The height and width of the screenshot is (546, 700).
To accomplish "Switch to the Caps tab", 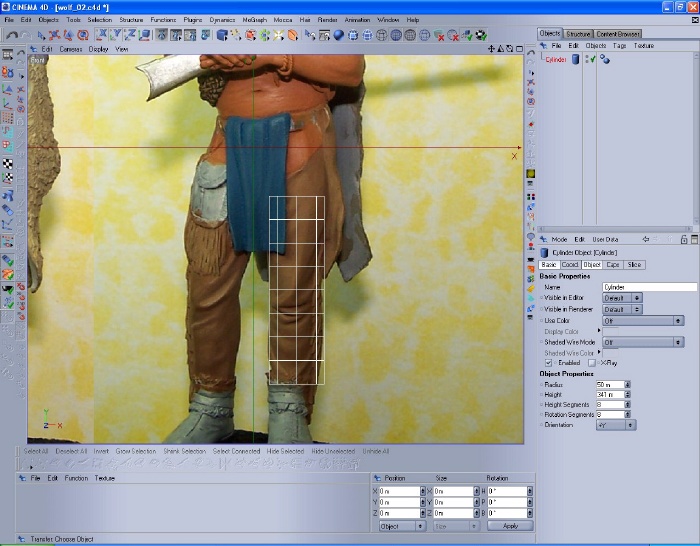I will click(612, 265).
